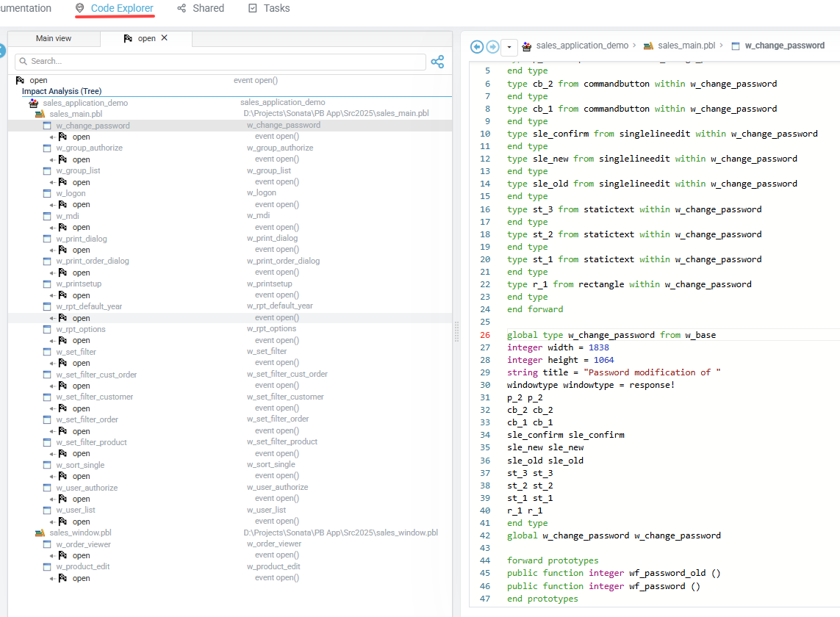This screenshot has height=617, width=840.
Task: Click the panel splitter grip handle
Action: pos(456,331)
